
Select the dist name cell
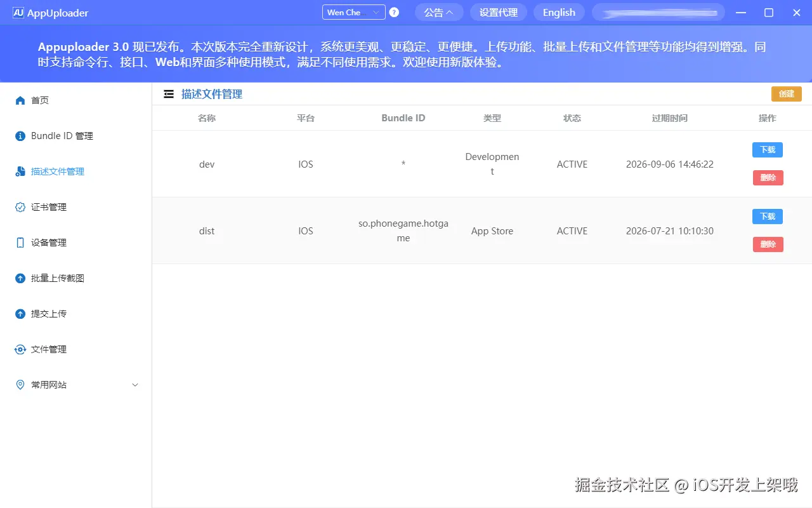pyautogui.click(x=207, y=231)
